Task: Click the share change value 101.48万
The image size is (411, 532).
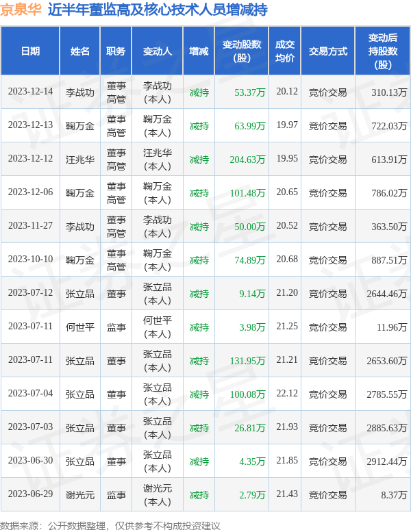Action: [x=247, y=193]
